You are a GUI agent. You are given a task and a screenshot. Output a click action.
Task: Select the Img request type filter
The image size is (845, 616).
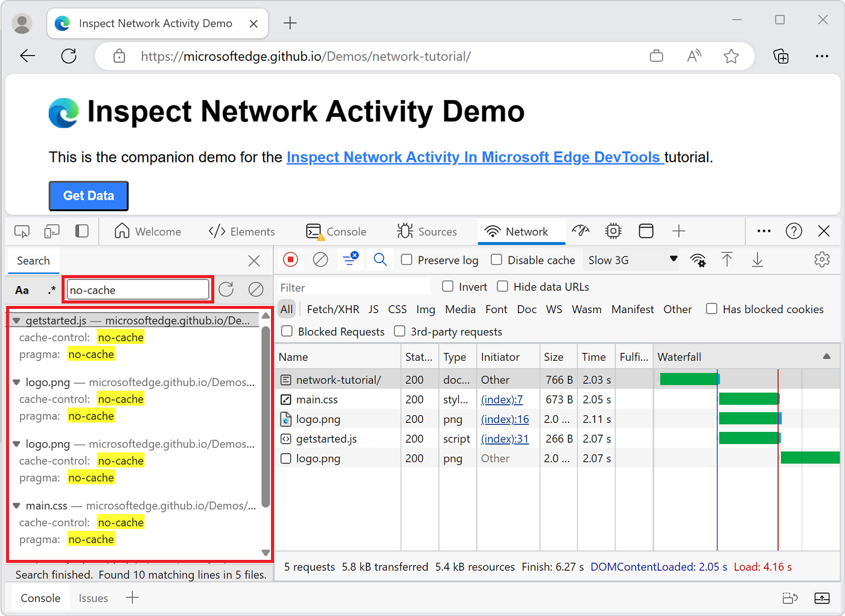click(426, 309)
